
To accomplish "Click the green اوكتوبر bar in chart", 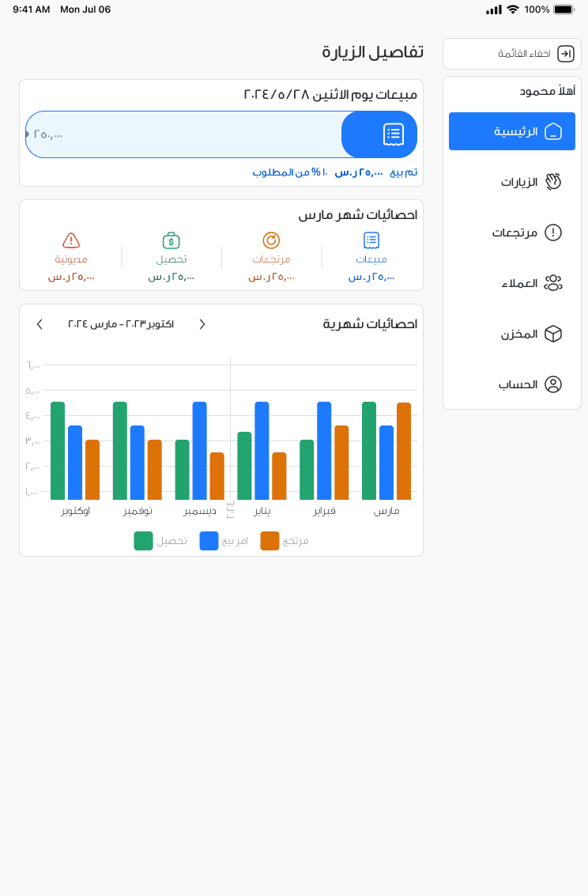I will 58,451.
